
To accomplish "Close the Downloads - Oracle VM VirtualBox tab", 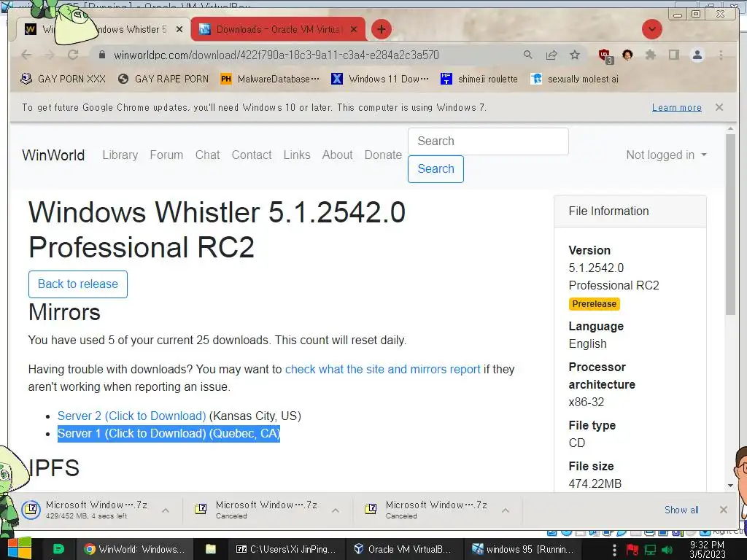I will coord(354,29).
